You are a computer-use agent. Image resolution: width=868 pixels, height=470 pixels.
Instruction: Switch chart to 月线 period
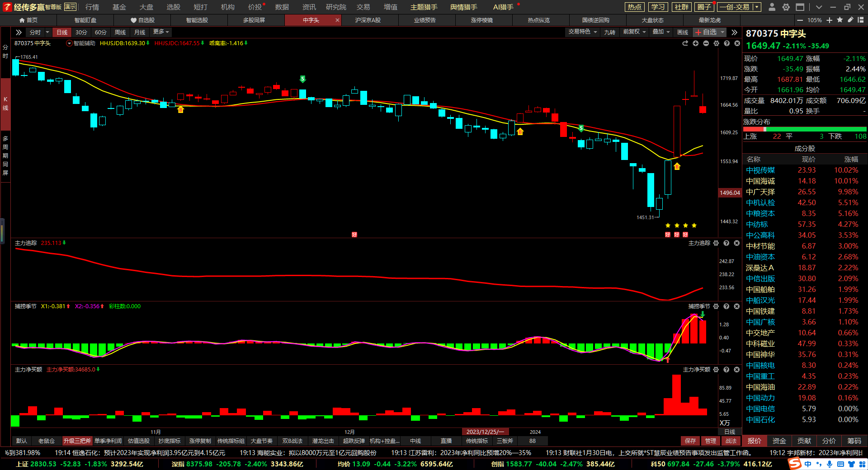point(140,32)
